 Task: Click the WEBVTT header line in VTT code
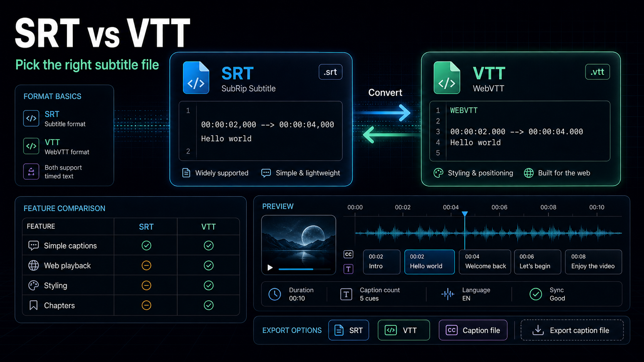[x=464, y=110]
